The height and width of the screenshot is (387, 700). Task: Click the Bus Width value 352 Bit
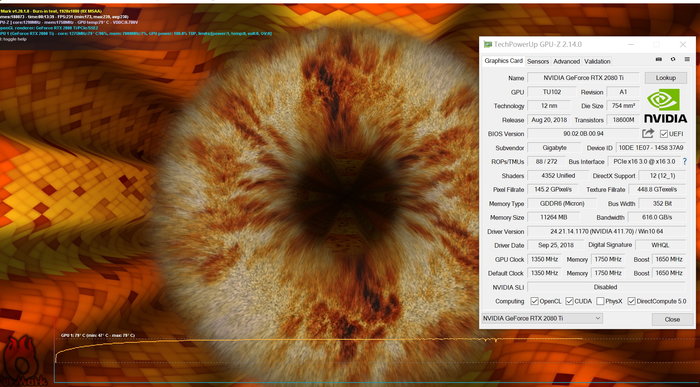coord(662,204)
